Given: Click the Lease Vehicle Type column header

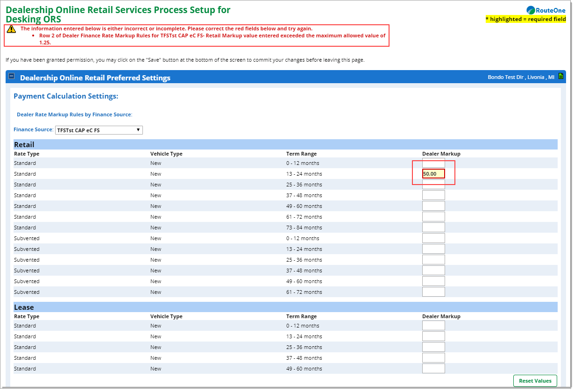Looking at the screenshot, I should tap(166, 316).
